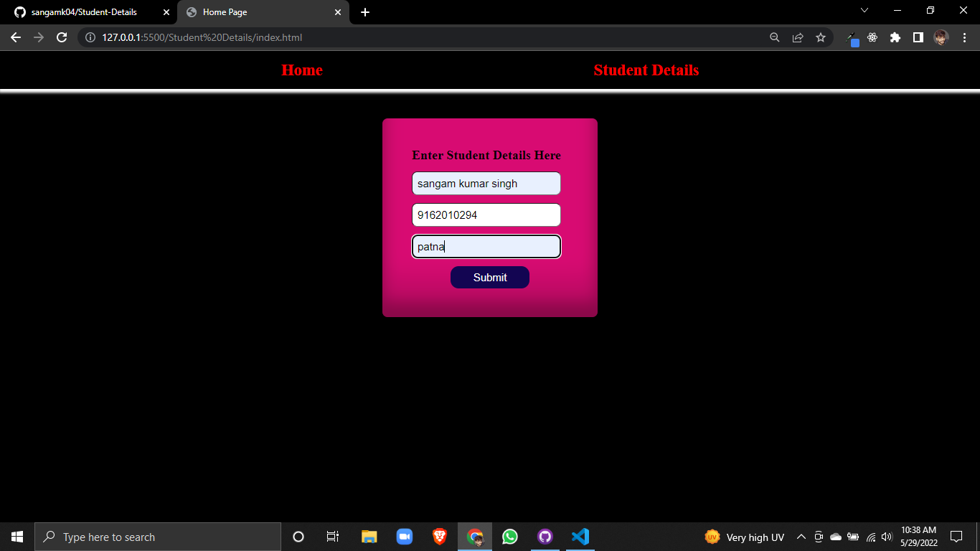Click the Chrome profile avatar
This screenshot has height=551, width=980.
[x=942, y=37]
